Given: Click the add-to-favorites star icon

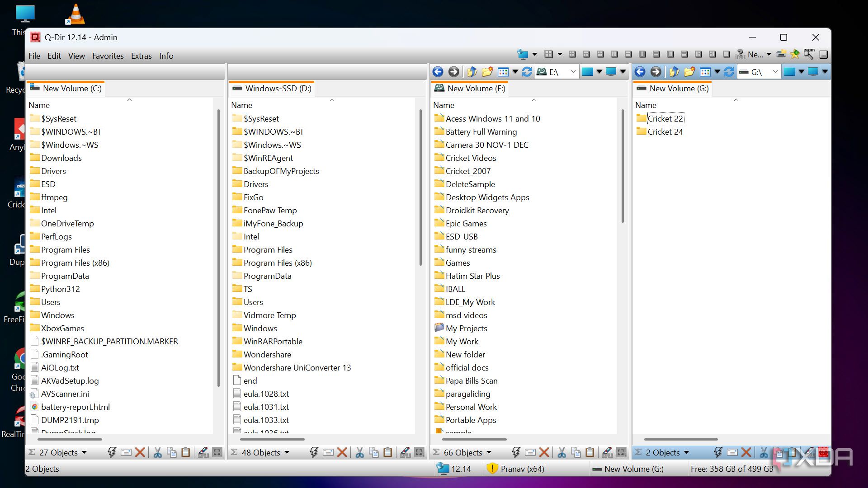Looking at the screenshot, I should click(795, 54).
